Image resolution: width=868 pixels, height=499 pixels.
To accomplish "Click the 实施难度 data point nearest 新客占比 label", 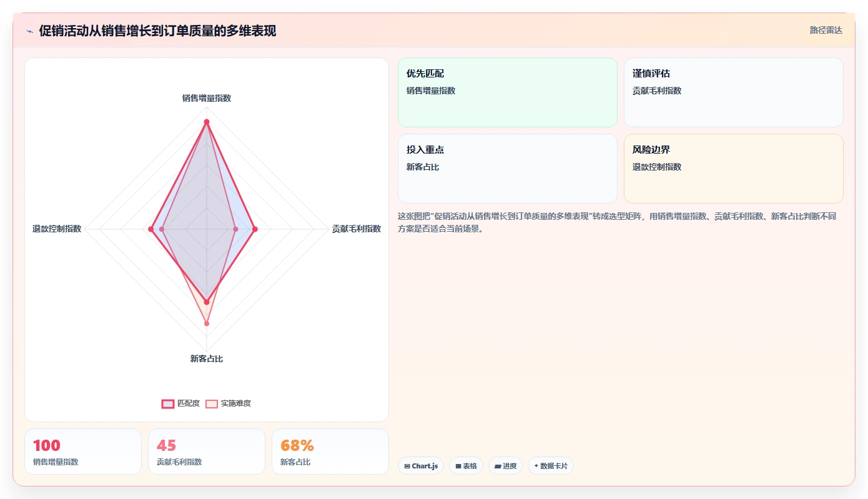I will pyautogui.click(x=207, y=324).
